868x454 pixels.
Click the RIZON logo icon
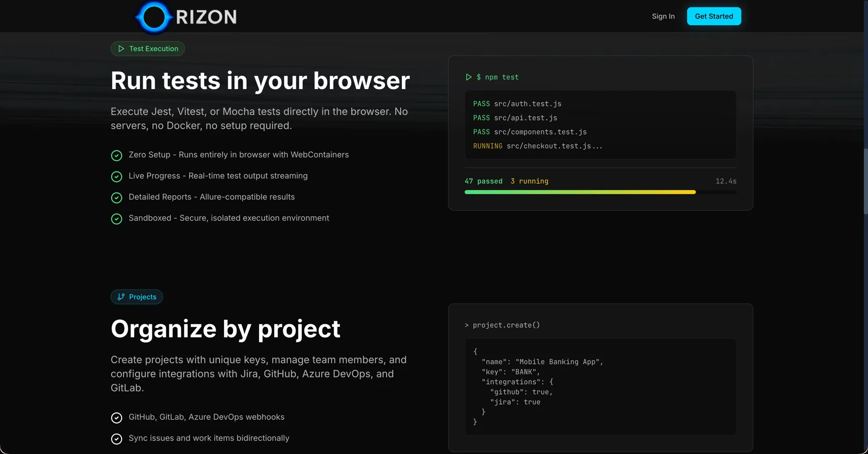coord(153,17)
